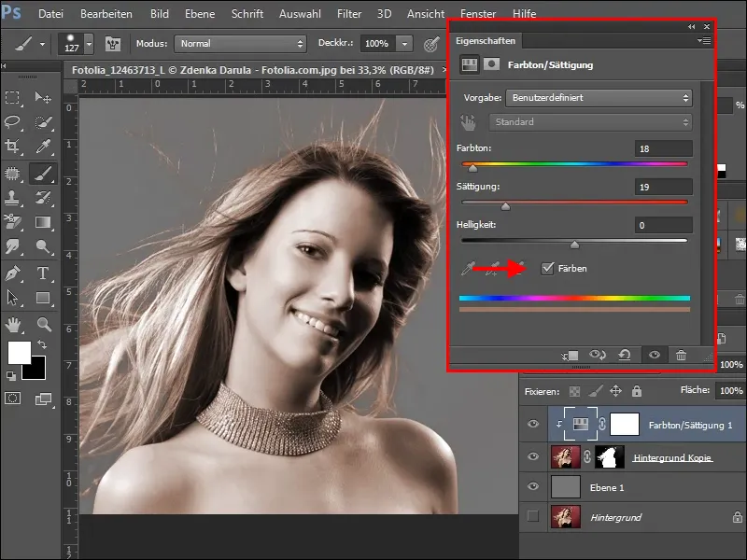The height and width of the screenshot is (560, 747).
Task: Select the Type tool
Action: tap(43, 273)
